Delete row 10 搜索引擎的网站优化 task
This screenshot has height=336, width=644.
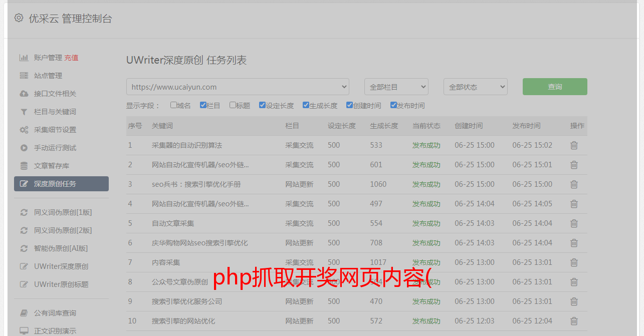[574, 321]
